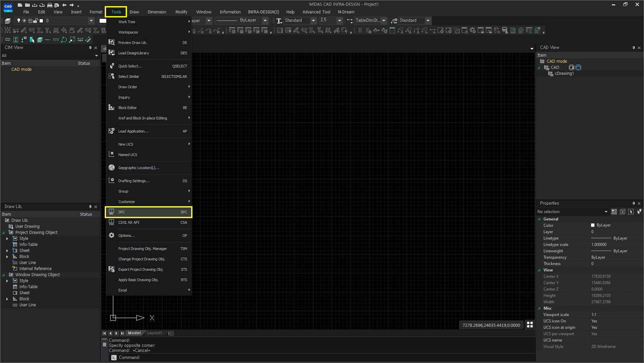644x363 pixels.
Task: Pin the CIM View panel
Action: coord(90,47)
